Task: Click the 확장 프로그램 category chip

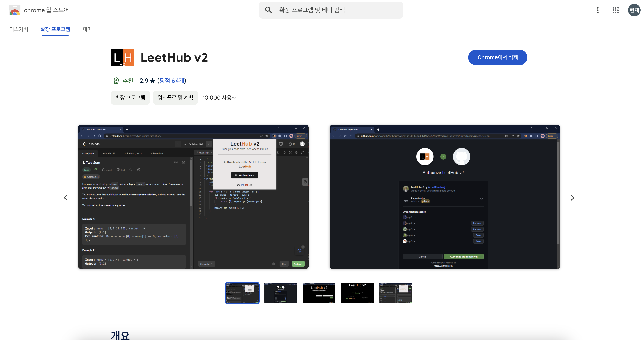Action: 130,98
